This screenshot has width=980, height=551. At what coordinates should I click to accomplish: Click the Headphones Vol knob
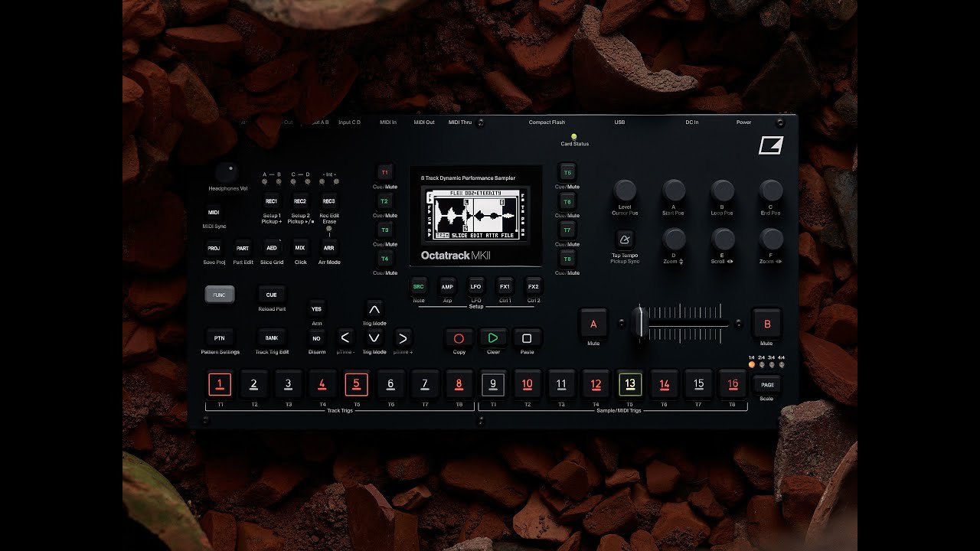(226, 172)
